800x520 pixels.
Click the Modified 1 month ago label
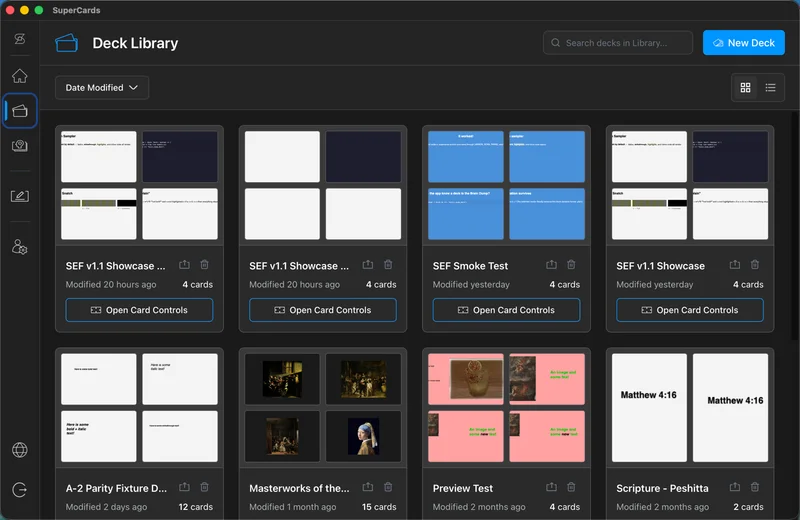click(x=292, y=507)
